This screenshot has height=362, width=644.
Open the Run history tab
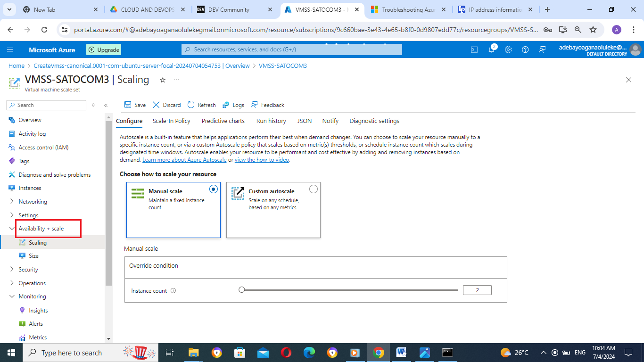[271, 121]
